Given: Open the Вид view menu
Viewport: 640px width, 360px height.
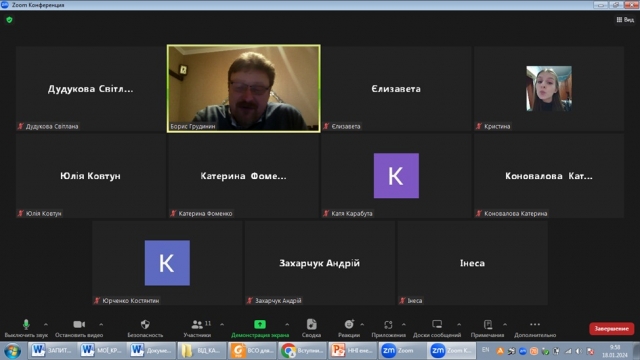Looking at the screenshot, I should [x=625, y=20].
